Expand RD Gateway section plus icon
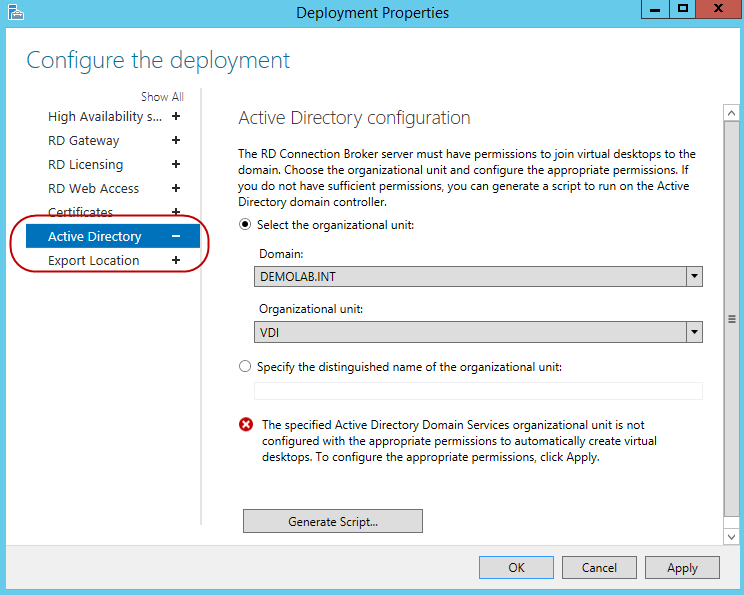 [x=176, y=141]
